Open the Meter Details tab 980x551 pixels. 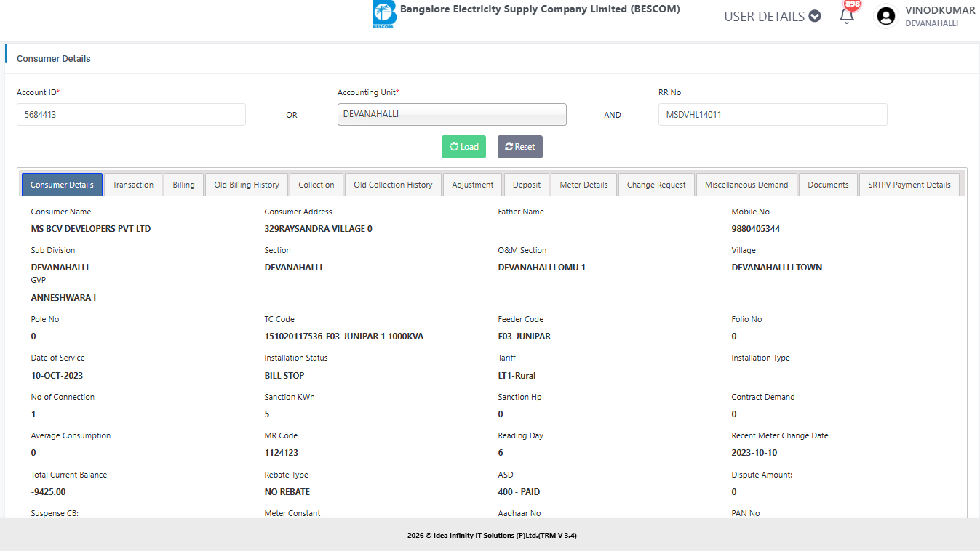tap(583, 185)
